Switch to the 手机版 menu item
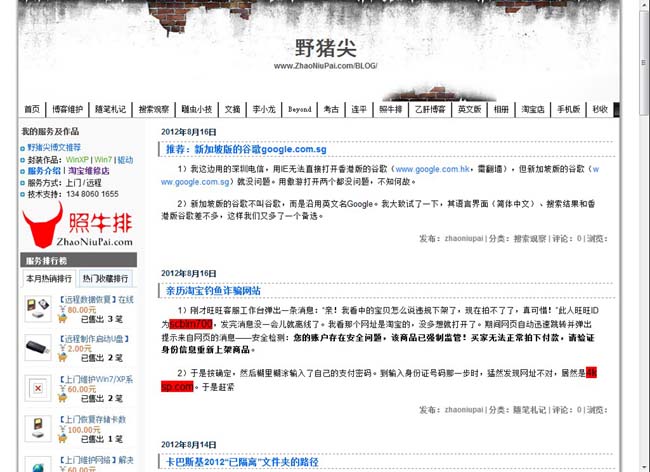 (x=568, y=109)
